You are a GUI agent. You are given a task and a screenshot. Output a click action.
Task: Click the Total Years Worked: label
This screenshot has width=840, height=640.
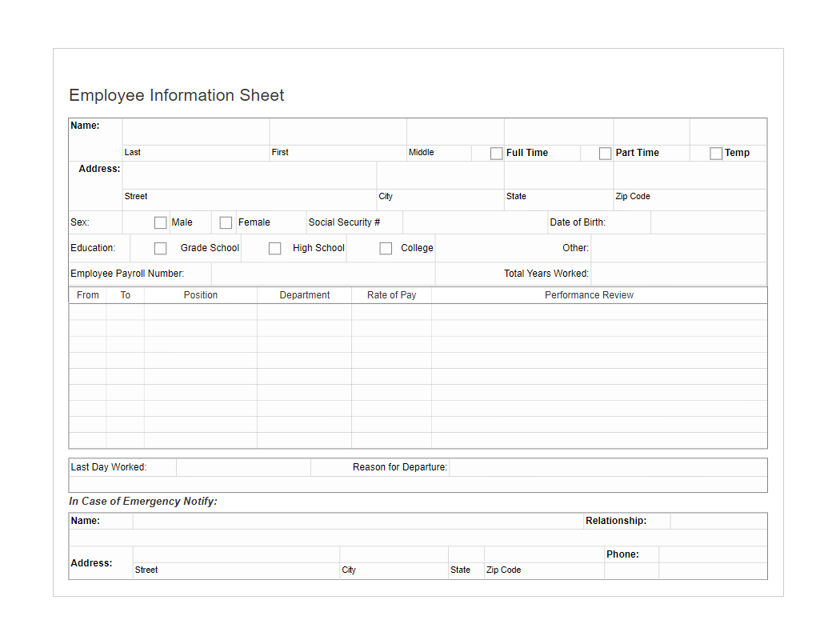pos(546,274)
